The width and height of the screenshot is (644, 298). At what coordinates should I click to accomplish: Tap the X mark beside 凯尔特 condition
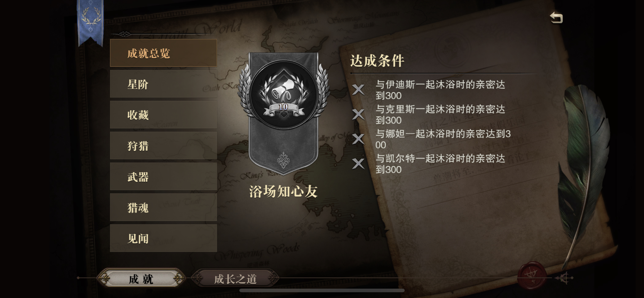(x=358, y=164)
